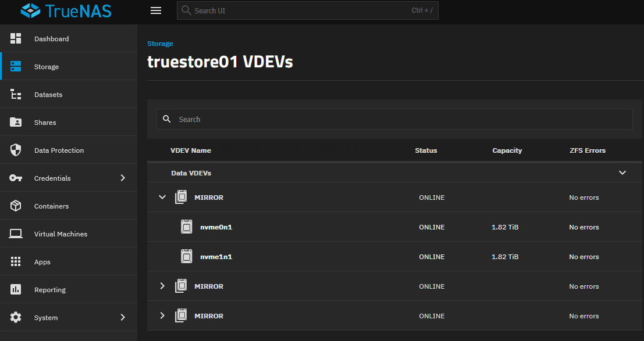Click the Credentials key icon
The width and height of the screenshot is (644, 341).
[16, 178]
